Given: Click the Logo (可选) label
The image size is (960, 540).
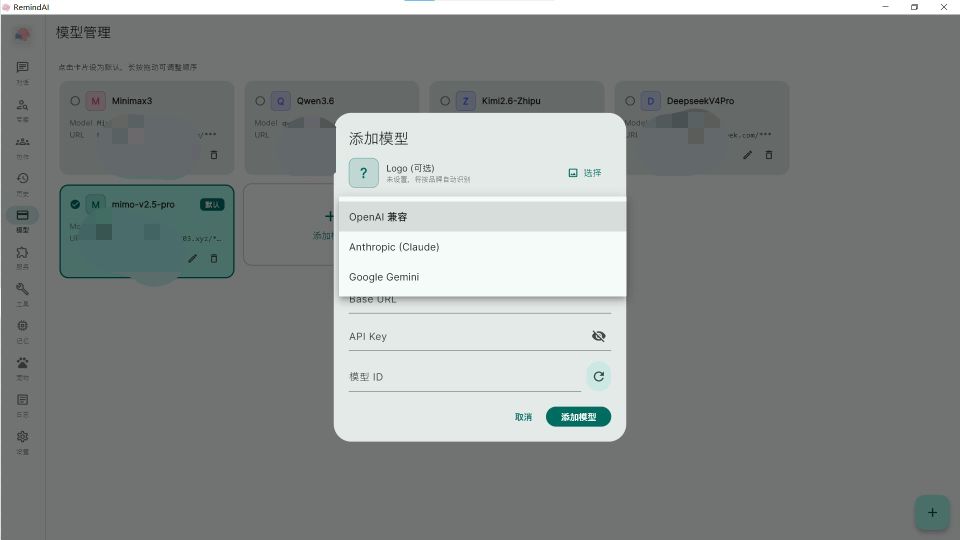Looking at the screenshot, I should (x=410, y=168).
